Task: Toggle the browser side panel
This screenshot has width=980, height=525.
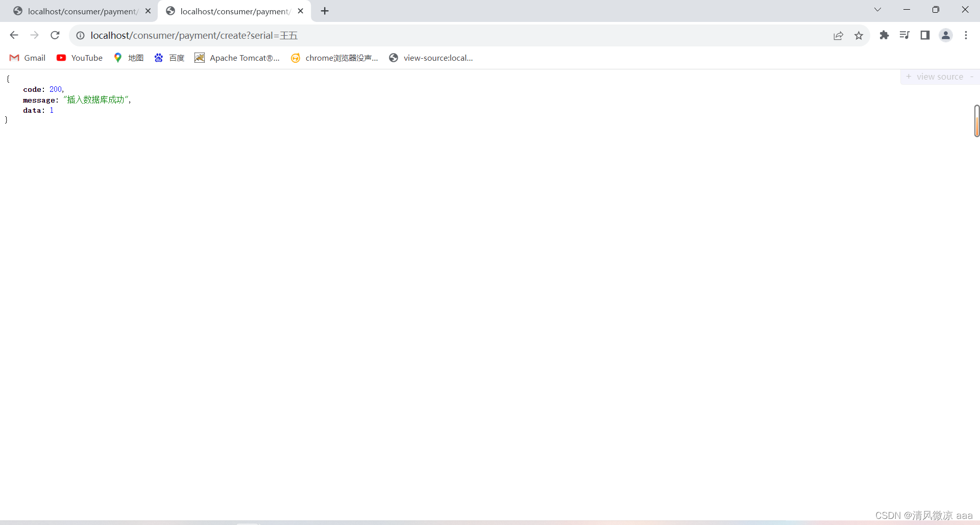Action: click(x=925, y=35)
